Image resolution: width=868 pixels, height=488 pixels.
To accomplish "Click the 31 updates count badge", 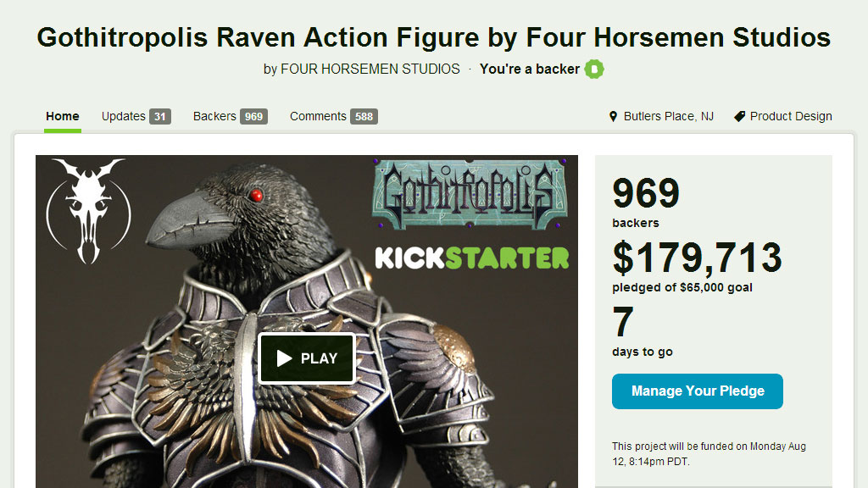I will coord(160,117).
